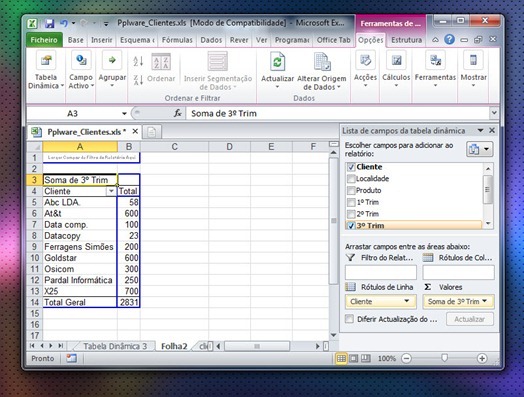Viewport: 524px width, 397px height.
Task: Open Excel Help with the question mark icon
Action: click(x=449, y=40)
